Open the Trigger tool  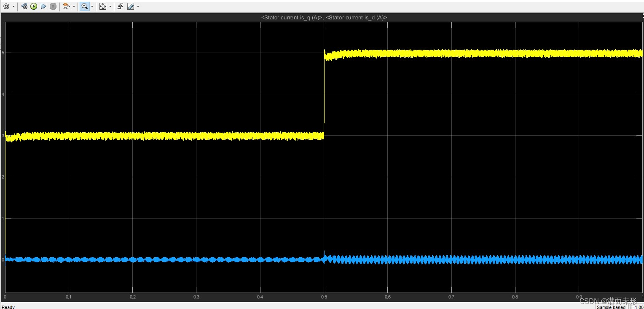120,6
